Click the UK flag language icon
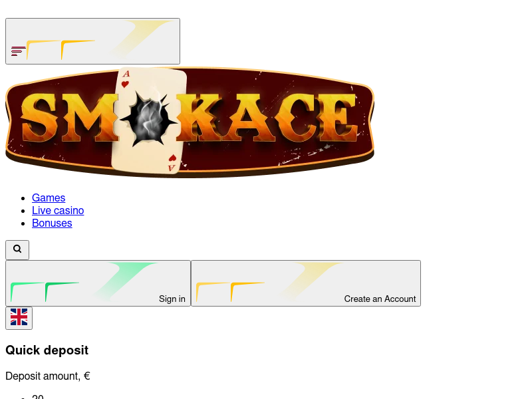The image size is (532, 399). click(x=19, y=317)
